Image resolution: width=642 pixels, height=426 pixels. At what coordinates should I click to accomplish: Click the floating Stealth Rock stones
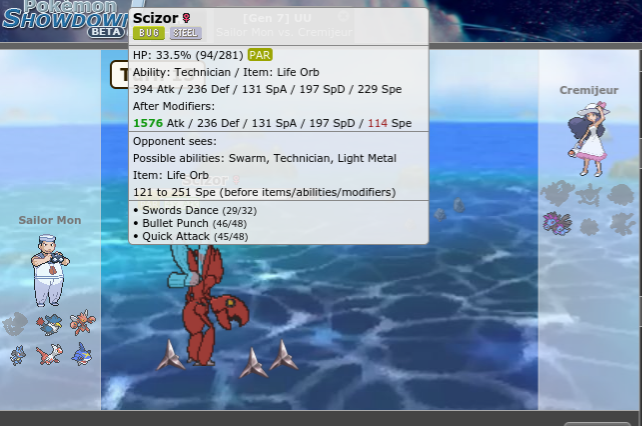point(449,209)
